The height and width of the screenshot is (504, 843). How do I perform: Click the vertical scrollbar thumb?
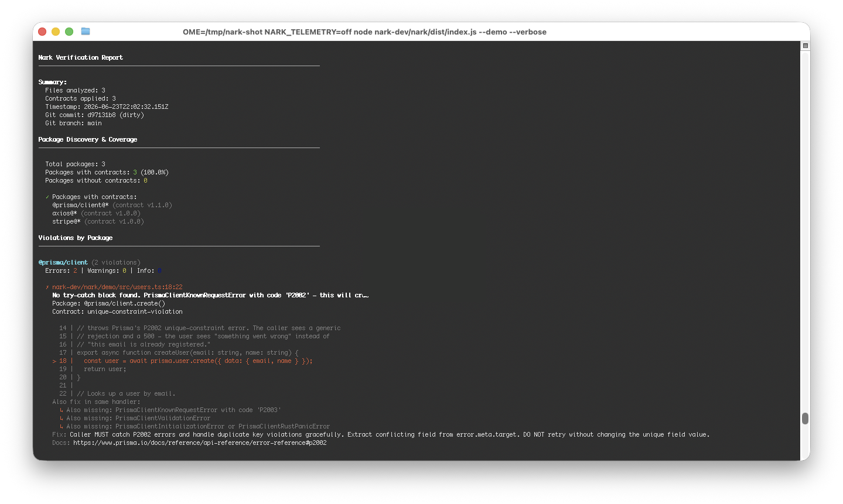coord(806,418)
